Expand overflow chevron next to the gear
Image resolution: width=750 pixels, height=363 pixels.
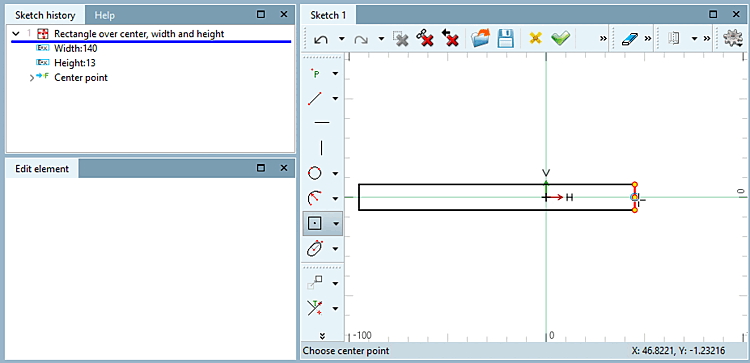point(706,39)
